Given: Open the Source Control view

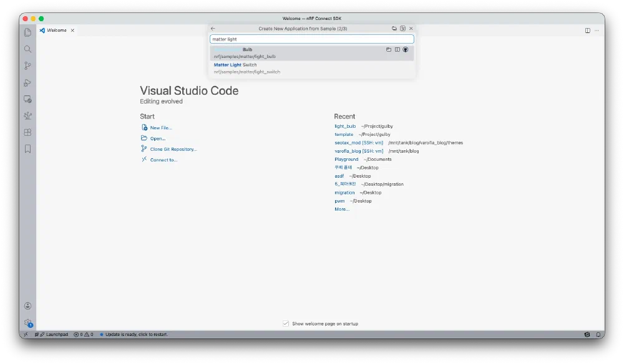Looking at the screenshot, I should [27, 65].
